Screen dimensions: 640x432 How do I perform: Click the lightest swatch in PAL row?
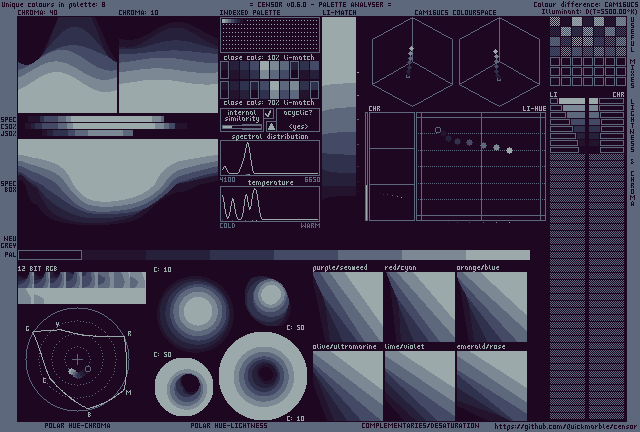point(498,255)
